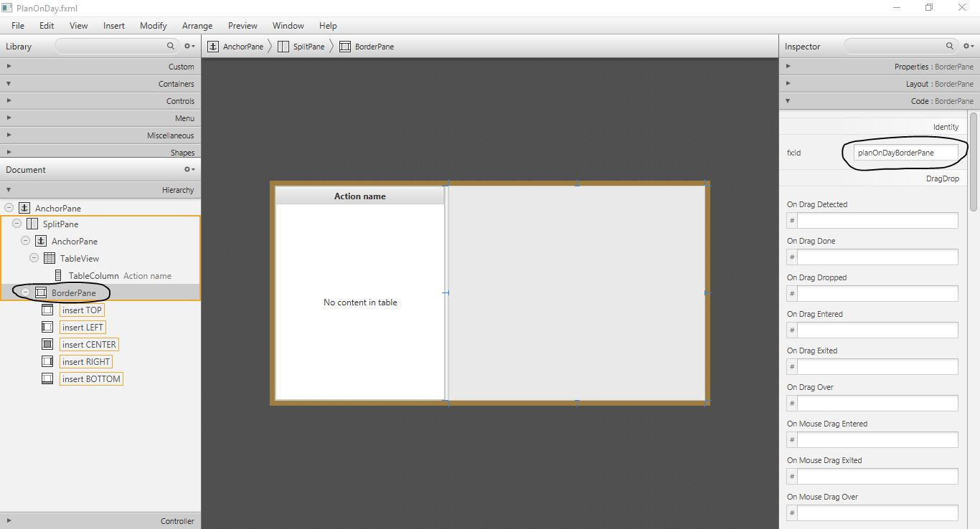Click the Inspector search field
The image size is (980, 529).
click(900, 46)
